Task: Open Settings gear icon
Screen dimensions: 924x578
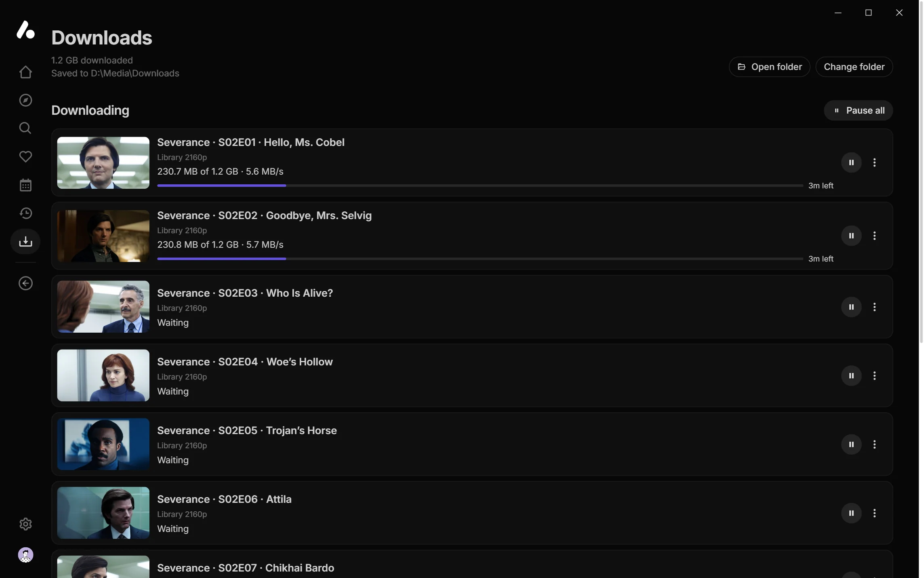Action: pyautogui.click(x=25, y=524)
